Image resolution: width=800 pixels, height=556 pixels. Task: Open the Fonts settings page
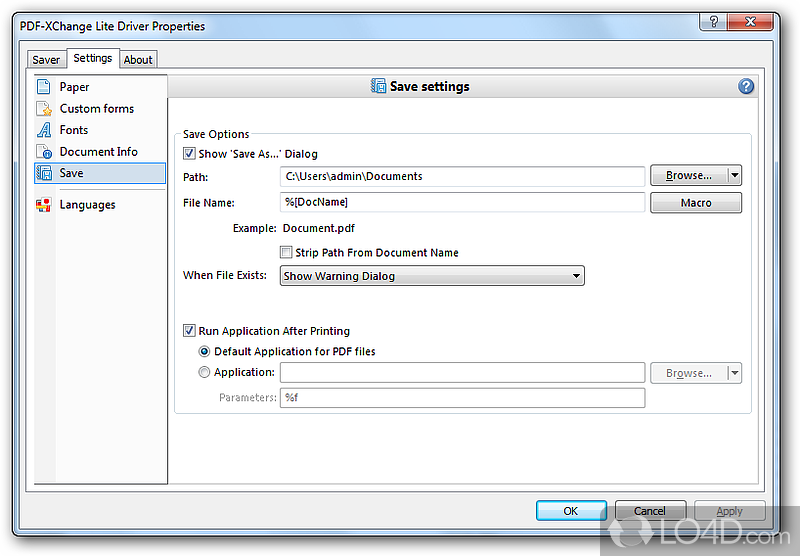pos(100,130)
